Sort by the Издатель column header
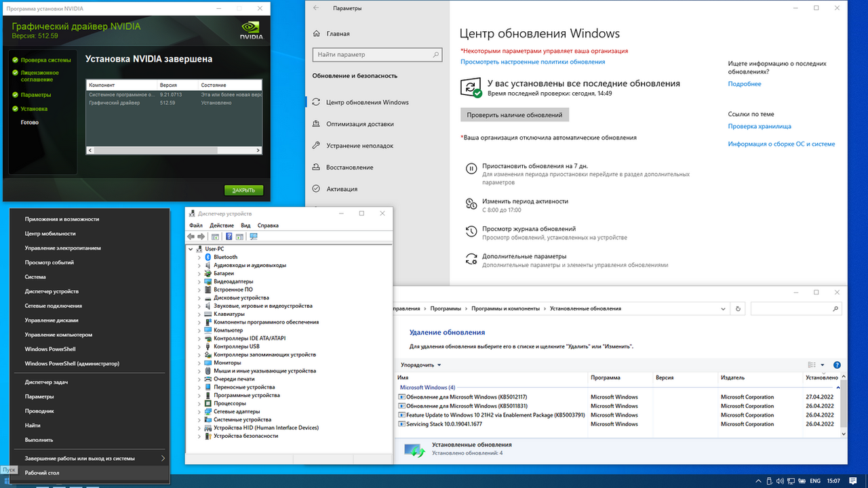Viewport: 868px width, 488px height. [x=732, y=378]
